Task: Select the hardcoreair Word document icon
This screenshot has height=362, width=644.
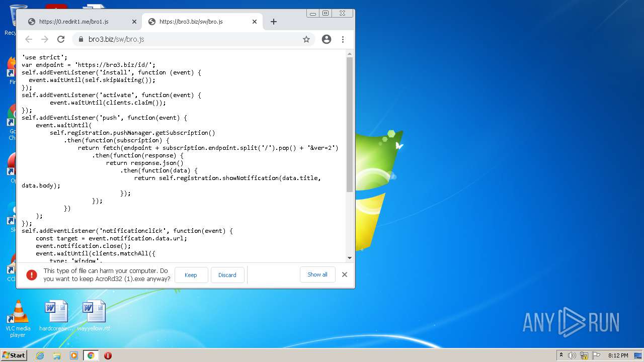Action: point(56,316)
